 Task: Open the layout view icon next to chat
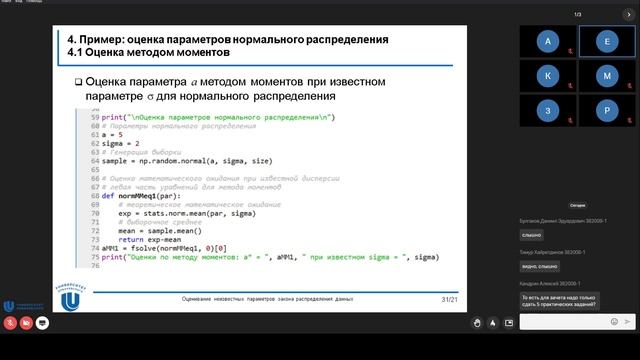point(509,323)
